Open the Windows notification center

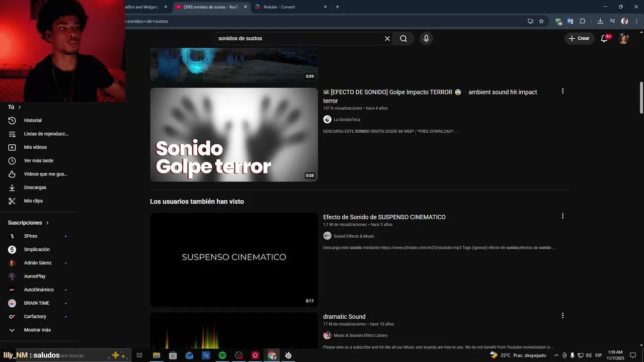coord(633,355)
